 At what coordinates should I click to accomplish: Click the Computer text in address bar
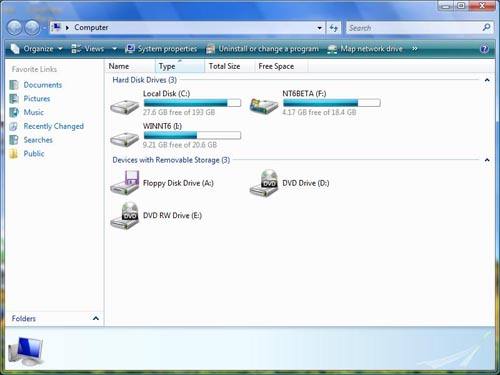pos(91,27)
